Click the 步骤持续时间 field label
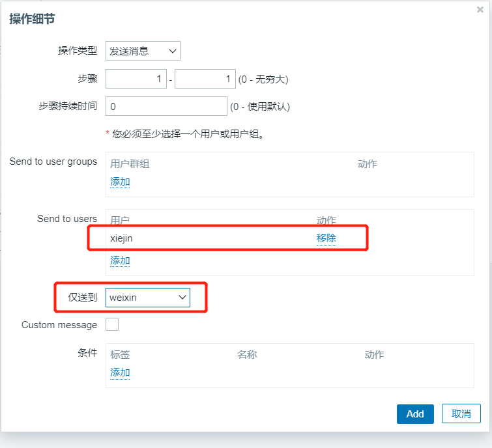 [68, 105]
